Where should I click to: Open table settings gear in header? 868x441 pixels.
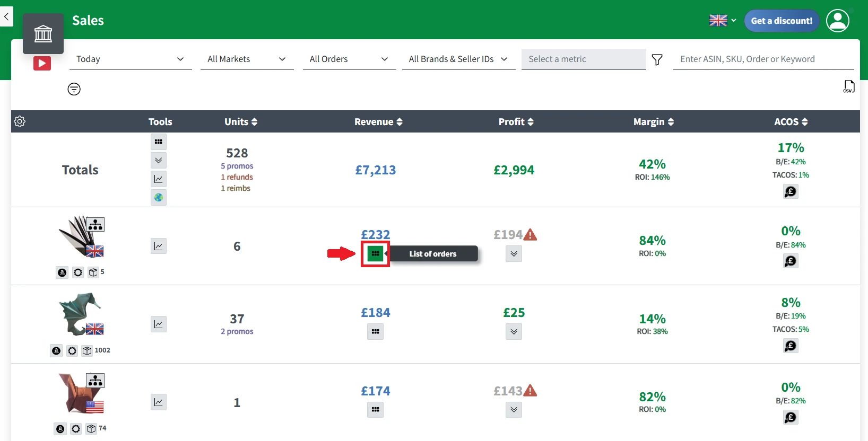20,121
